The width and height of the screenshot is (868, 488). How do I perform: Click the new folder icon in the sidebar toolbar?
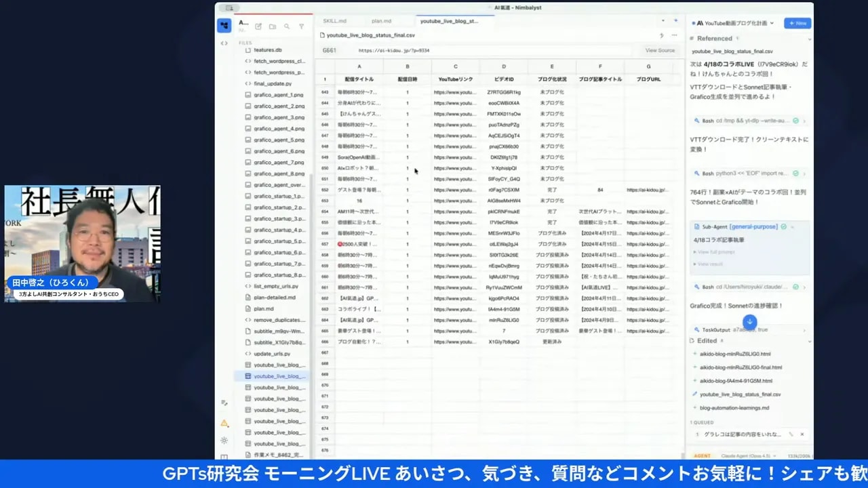[x=273, y=26]
